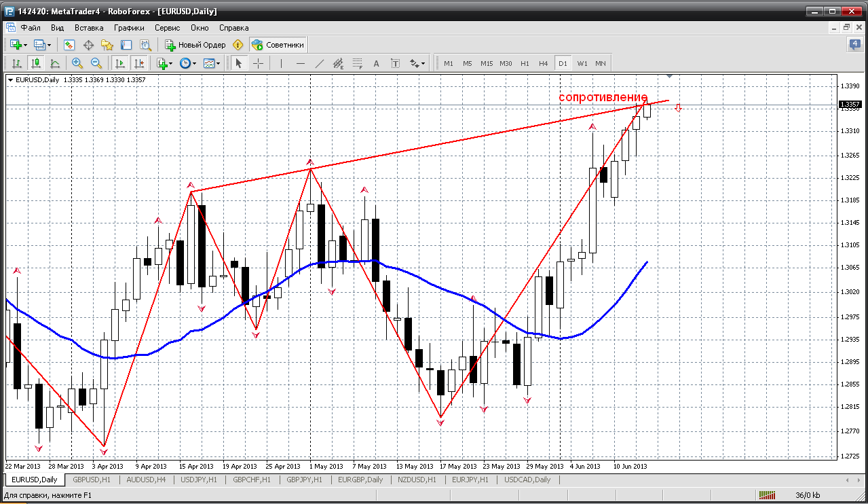Expand the Periods dropdown arrow
This screenshot has width=868, height=504.
(195, 63)
